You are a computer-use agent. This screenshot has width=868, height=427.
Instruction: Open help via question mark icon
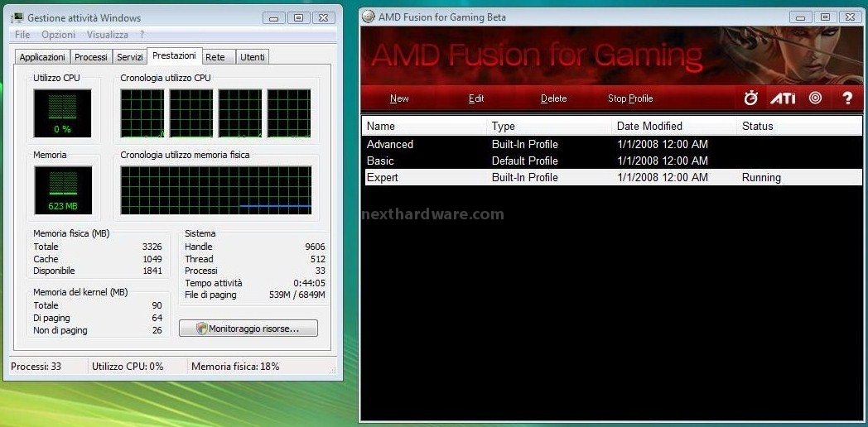847,98
